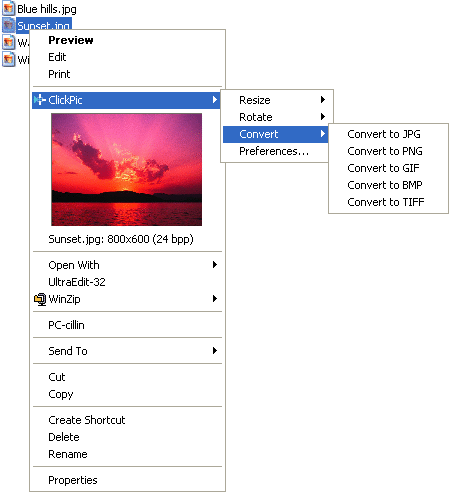Open the Send To submenu
The image size is (453, 498).
(127, 351)
